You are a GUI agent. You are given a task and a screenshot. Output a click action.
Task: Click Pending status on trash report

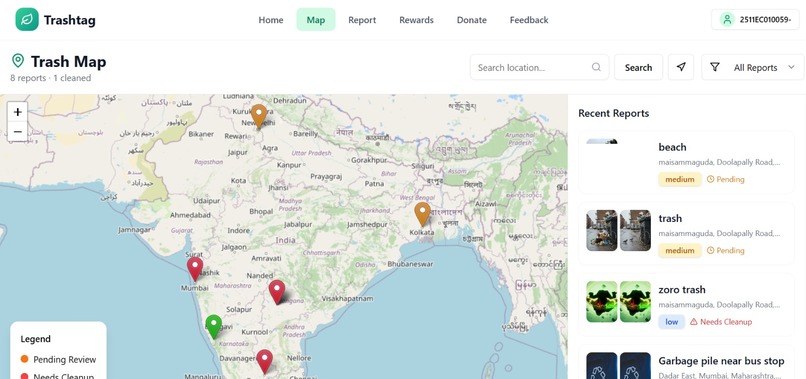(725, 250)
